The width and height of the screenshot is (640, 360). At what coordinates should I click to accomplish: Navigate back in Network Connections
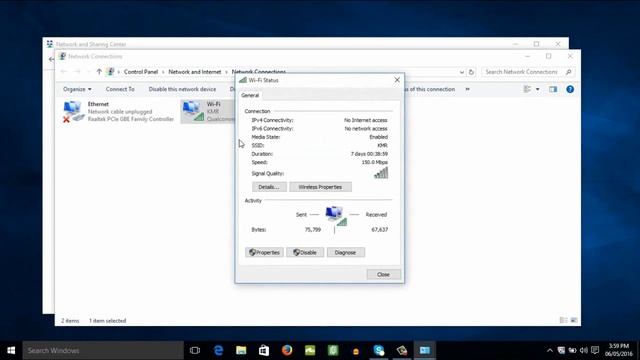tap(64, 72)
